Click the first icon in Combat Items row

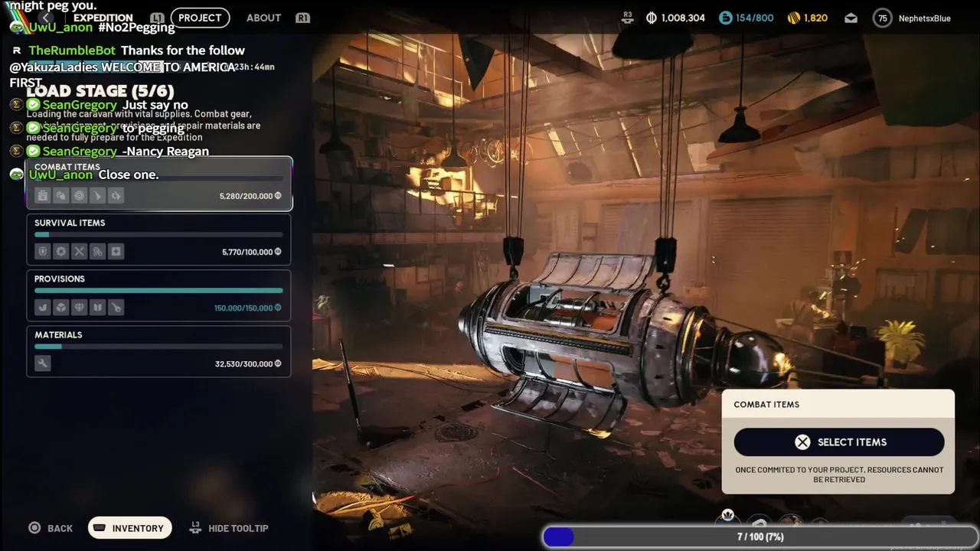[x=43, y=196]
